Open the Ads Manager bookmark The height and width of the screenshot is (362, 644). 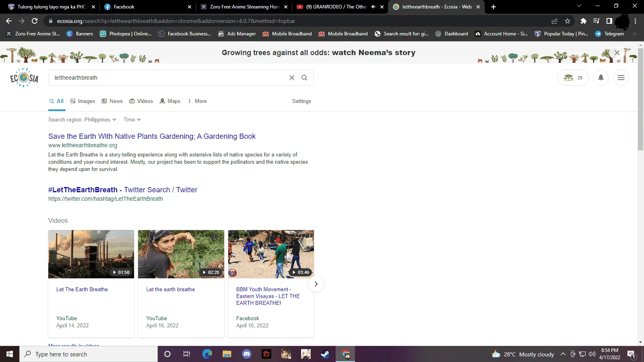pyautogui.click(x=237, y=34)
